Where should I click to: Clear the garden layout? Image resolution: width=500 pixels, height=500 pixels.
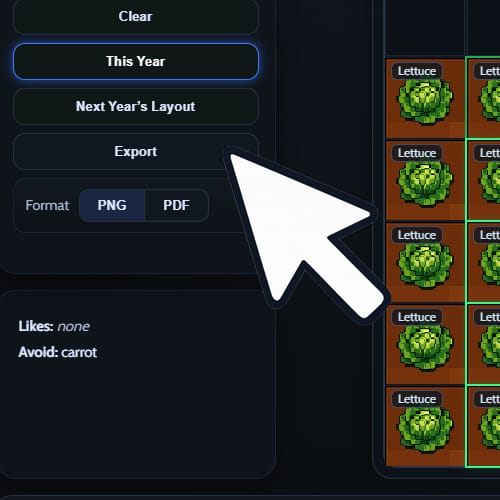(136, 17)
